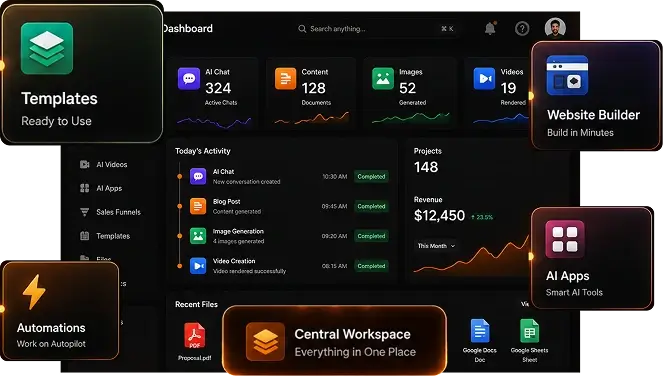Image resolution: width=663 pixels, height=376 pixels.
Task: Click the "Build in Minutes" subtitle
Action: pyautogui.click(x=580, y=133)
